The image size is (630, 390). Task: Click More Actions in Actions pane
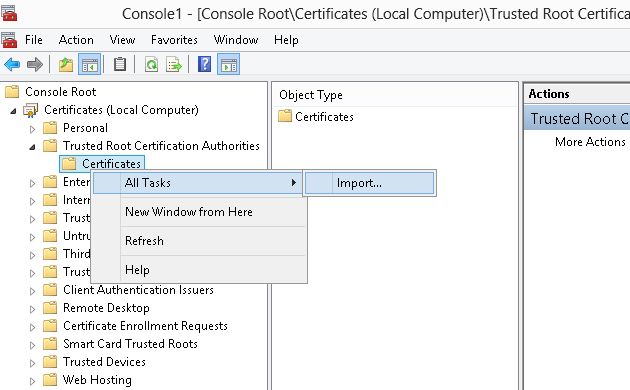[x=590, y=142]
